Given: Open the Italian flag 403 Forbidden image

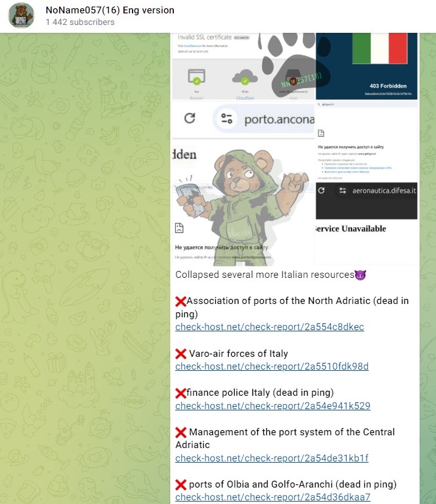Looking at the screenshot, I should [367, 66].
